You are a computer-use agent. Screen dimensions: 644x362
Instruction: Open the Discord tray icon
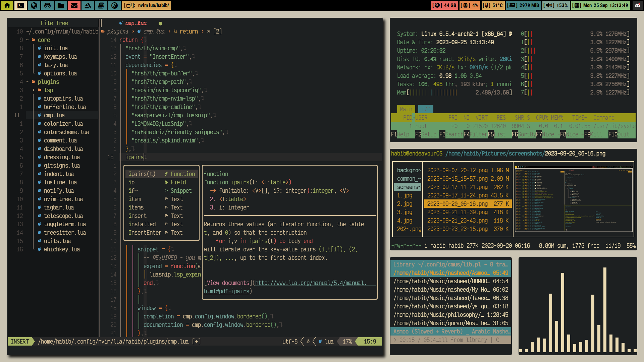coord(637,5)
